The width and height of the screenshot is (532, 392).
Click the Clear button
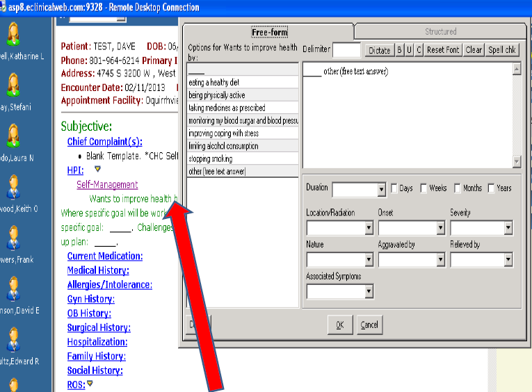tap(474, 50)
